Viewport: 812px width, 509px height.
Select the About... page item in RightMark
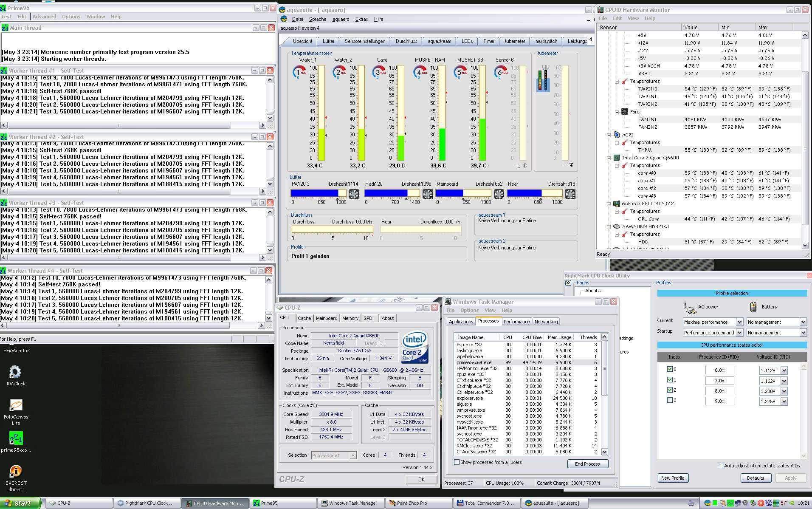click(593, 291)
